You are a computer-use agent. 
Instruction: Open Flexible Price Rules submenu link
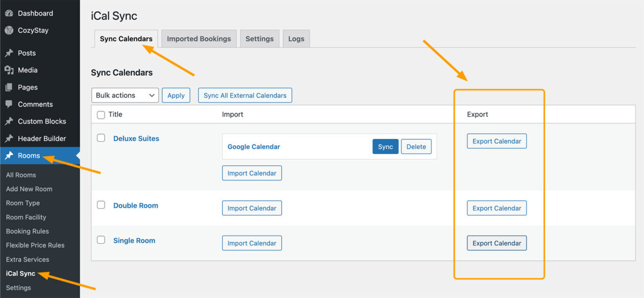[35, 245]
